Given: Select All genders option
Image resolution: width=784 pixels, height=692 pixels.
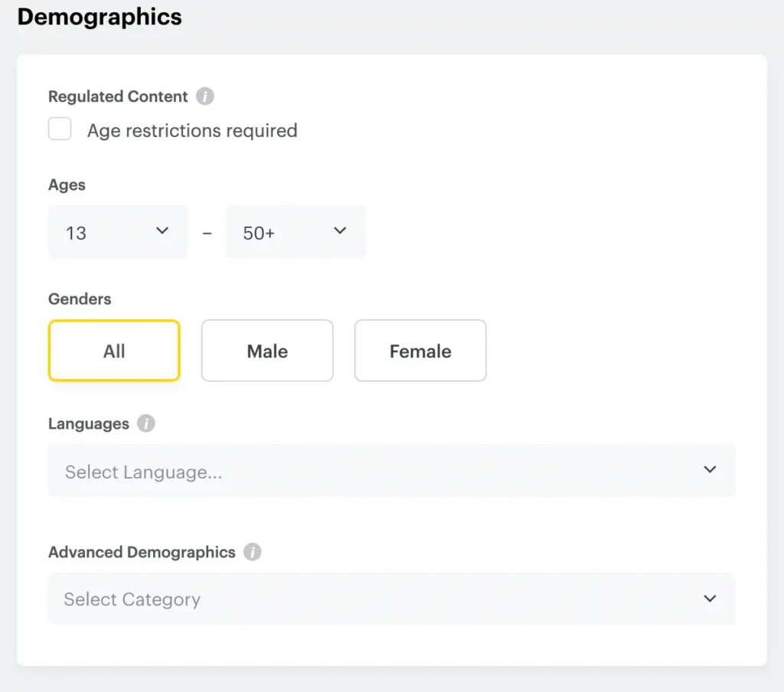Looking at the screenshot, I should click(113, 351).
